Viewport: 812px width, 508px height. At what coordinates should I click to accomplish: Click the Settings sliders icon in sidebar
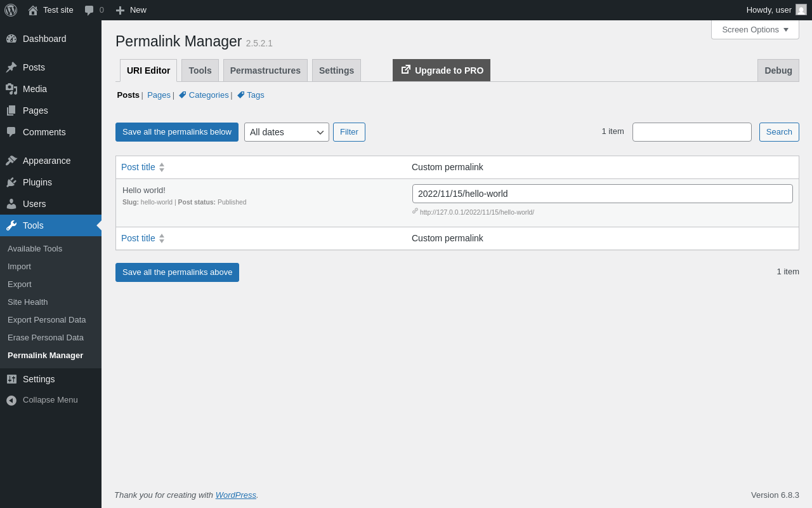pyautogui.click(x=11, y=379)
